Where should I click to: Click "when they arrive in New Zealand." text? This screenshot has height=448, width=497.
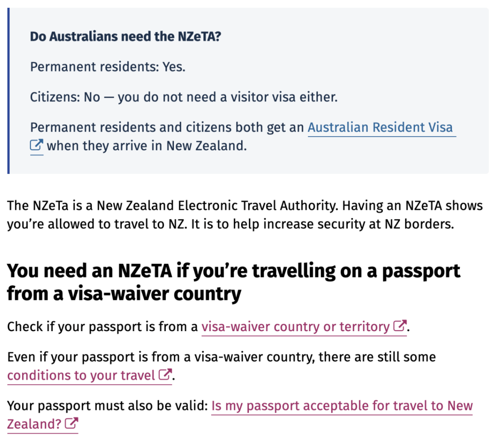pos(146,146)
